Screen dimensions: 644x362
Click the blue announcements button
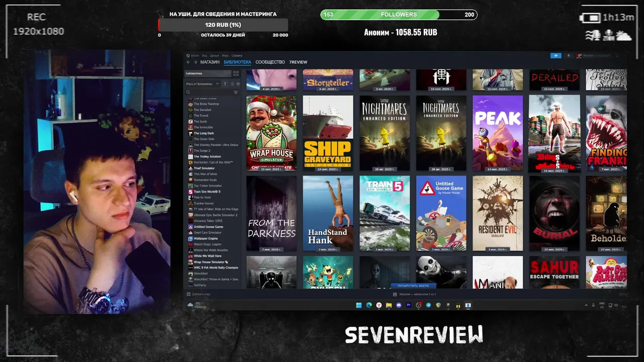(556, 55)
